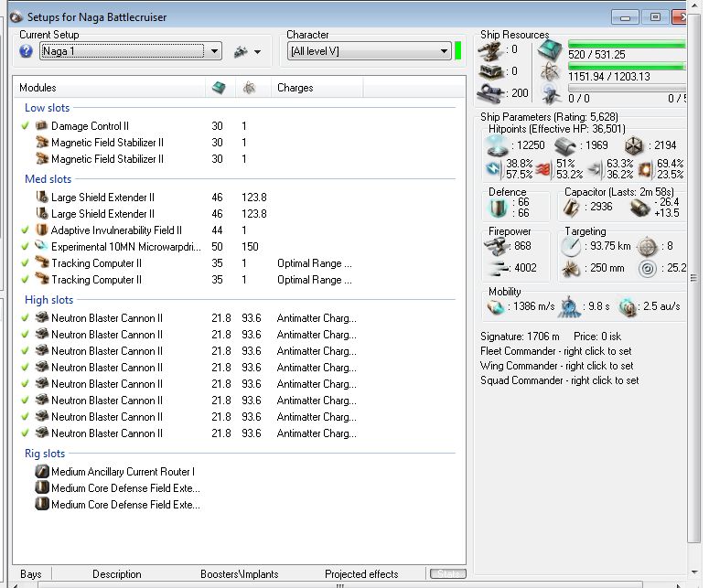The width and height of the screenshot is (709, 588).
Task: Collapse the Low slots group
Action: point(47,108)
